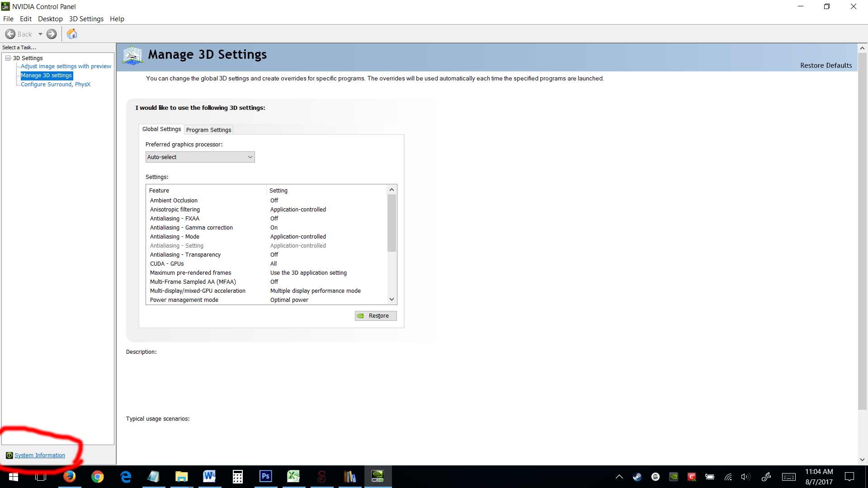Viewport: 868px width, 488px height.
Task: Select the Antialiasing - Mode row
Action: [x=267, y=237]
